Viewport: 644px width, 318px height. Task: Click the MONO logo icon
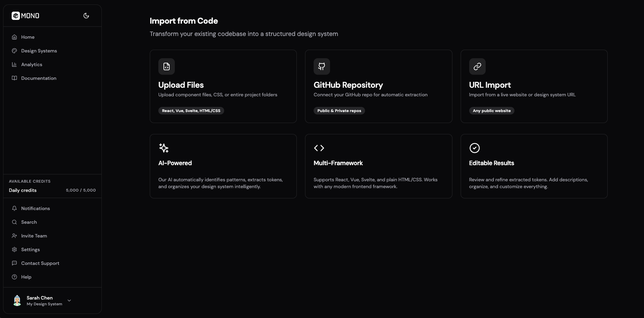pyautogui.click(x=16, y=16)
